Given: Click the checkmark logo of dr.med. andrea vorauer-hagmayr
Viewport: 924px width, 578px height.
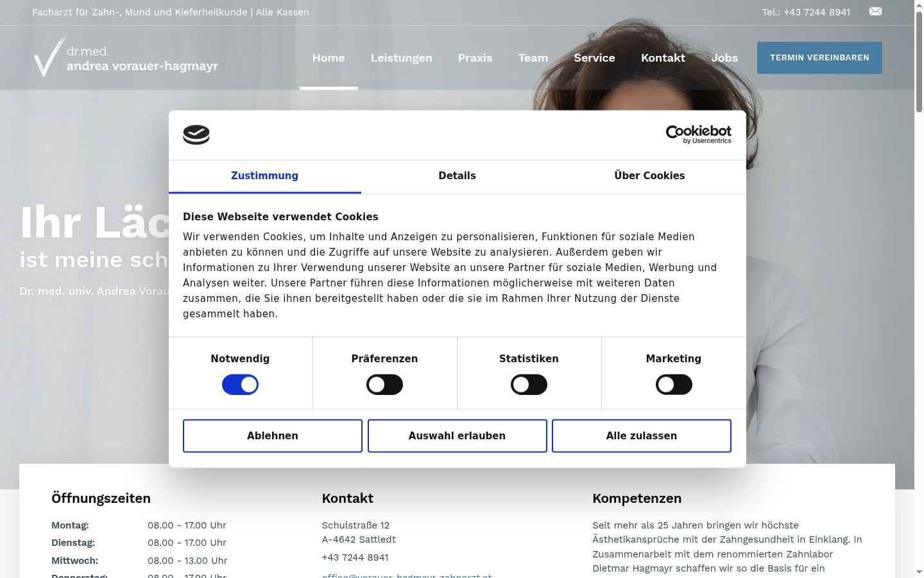Looking at the screenshot, I should point(126,57).
